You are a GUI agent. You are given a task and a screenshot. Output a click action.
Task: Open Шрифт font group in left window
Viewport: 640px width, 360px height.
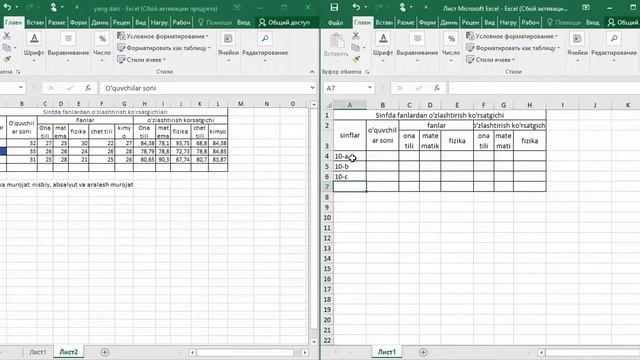(34, 47)
